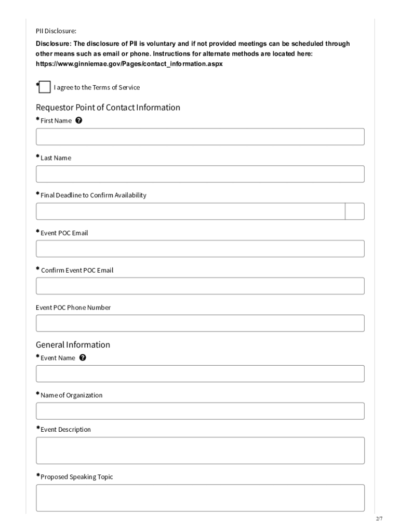Click the Event Name input field
Screen dimensions: 400x532
[200, 374]
